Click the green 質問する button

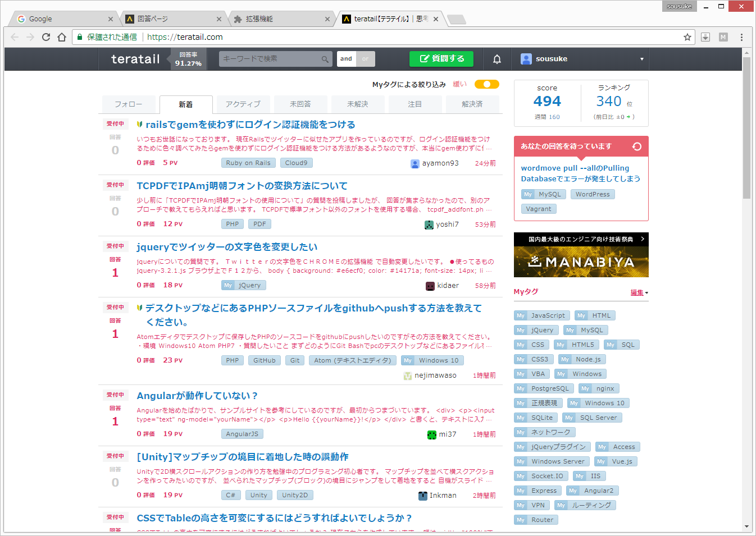tap(441, 59)
